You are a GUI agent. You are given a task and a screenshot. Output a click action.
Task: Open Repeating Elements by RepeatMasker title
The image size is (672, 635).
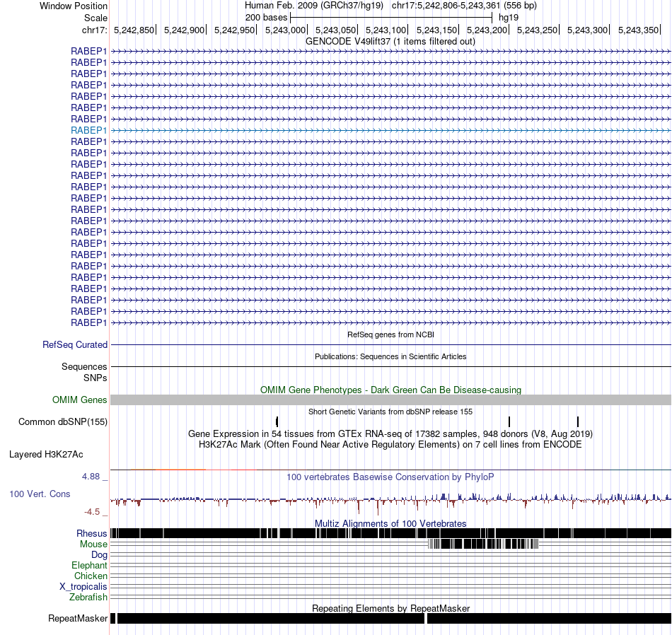[x=391, y=608]
